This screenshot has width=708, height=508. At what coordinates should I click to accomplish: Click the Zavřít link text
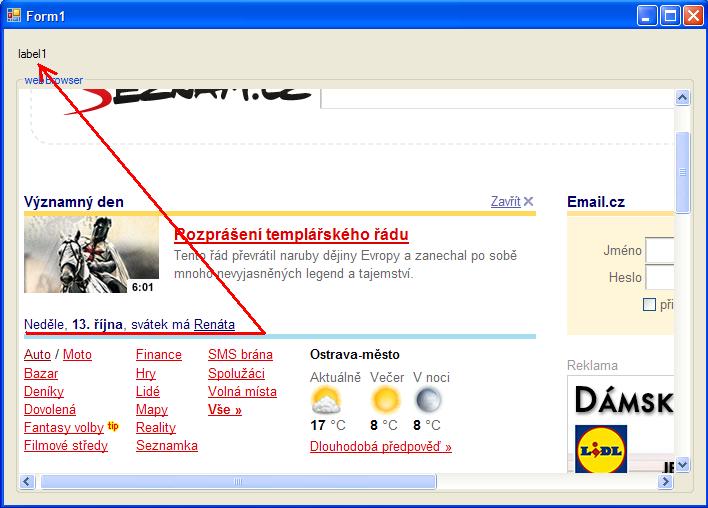(506, 201)
